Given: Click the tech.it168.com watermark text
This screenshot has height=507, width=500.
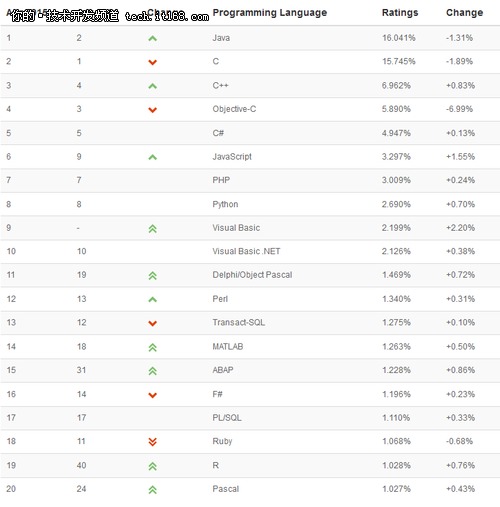Looking at the screenshot, I should point(167,16).
